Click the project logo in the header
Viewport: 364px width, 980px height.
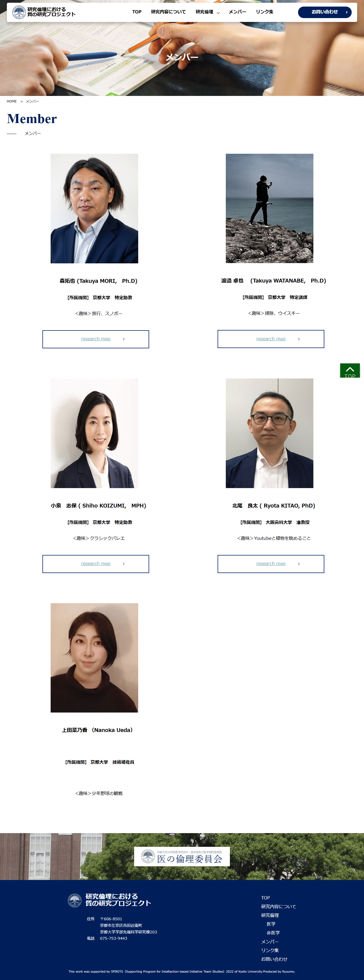click(44, 12)
